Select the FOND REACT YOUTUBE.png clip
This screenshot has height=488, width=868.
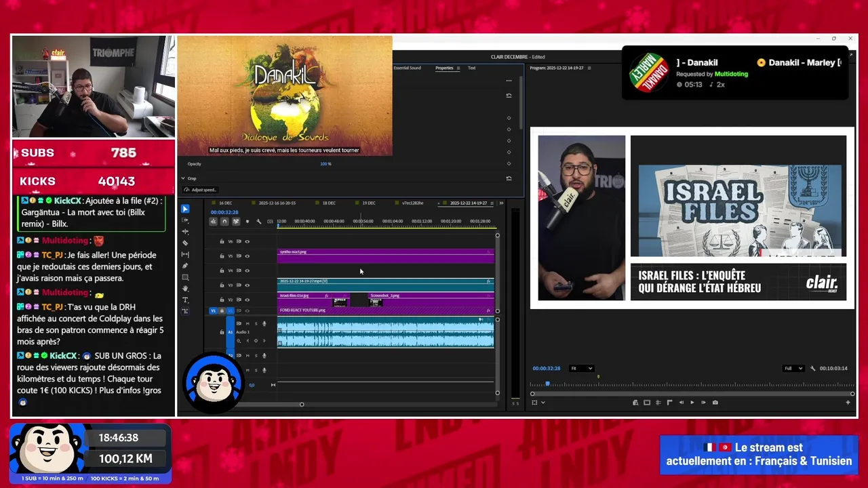click(x=385, y=310)
